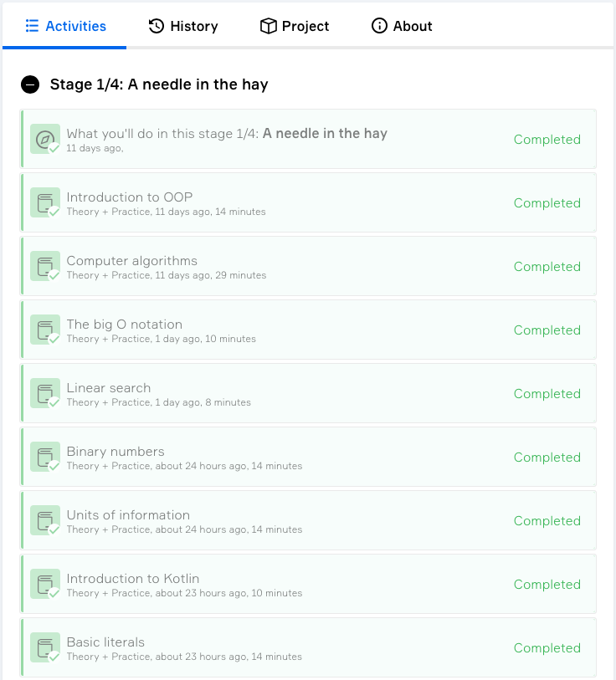Screen dimensions: 616x680
Task: Click the book icon beside Introduction to OOP
Action: tap(45, 202)
